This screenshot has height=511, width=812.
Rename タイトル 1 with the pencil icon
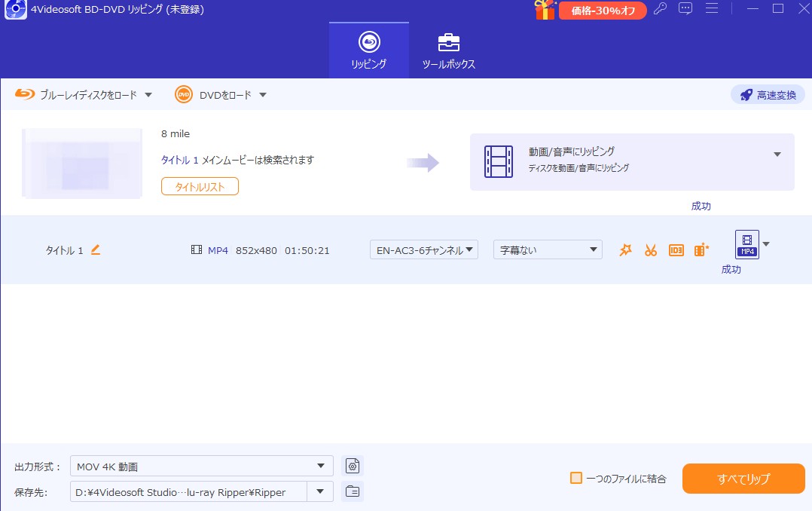[x=95, y=249]
